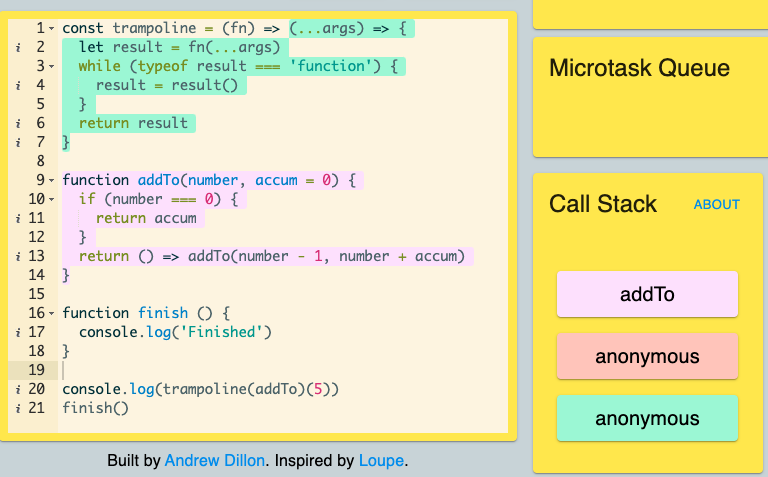
Task: Collapse the if block fold on line 10
Action: [x=52, y=200]
